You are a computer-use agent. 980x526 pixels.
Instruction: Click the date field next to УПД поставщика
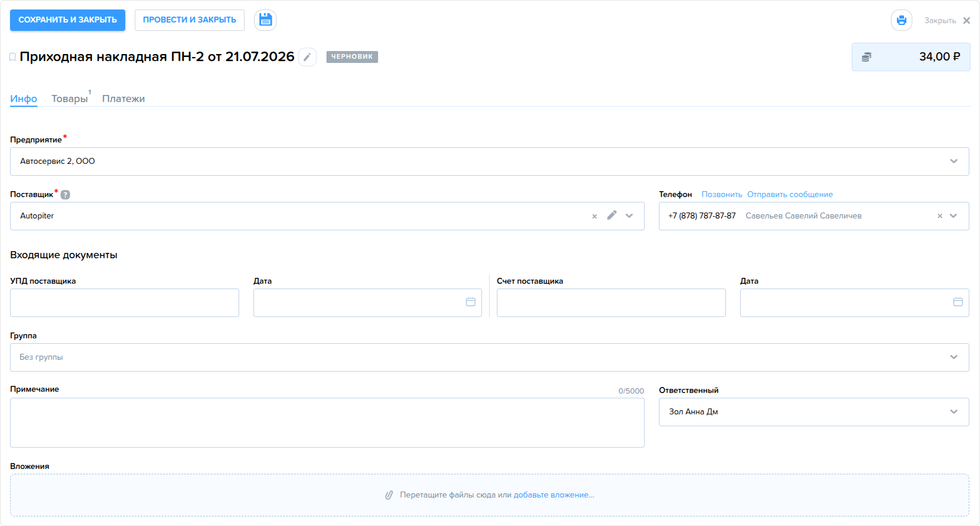pos(367,303)
